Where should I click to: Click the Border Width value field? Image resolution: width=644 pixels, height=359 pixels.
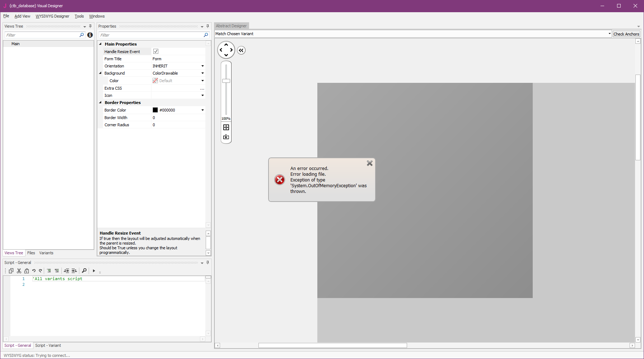point(178,118)
